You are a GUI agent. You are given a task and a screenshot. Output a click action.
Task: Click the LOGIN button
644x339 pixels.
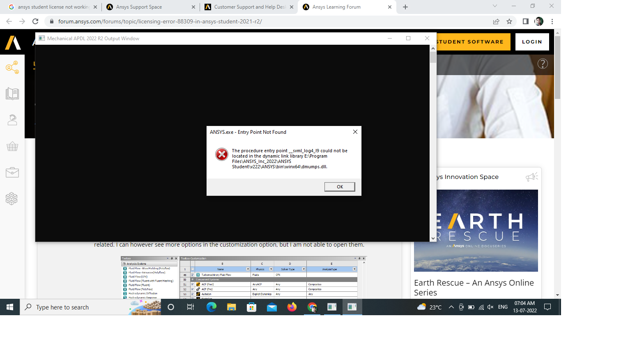(532, 42)
